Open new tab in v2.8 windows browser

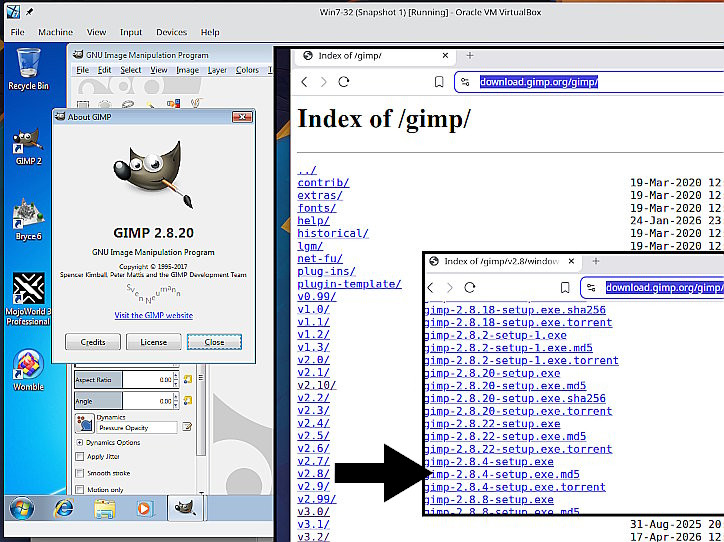(596, 261)
